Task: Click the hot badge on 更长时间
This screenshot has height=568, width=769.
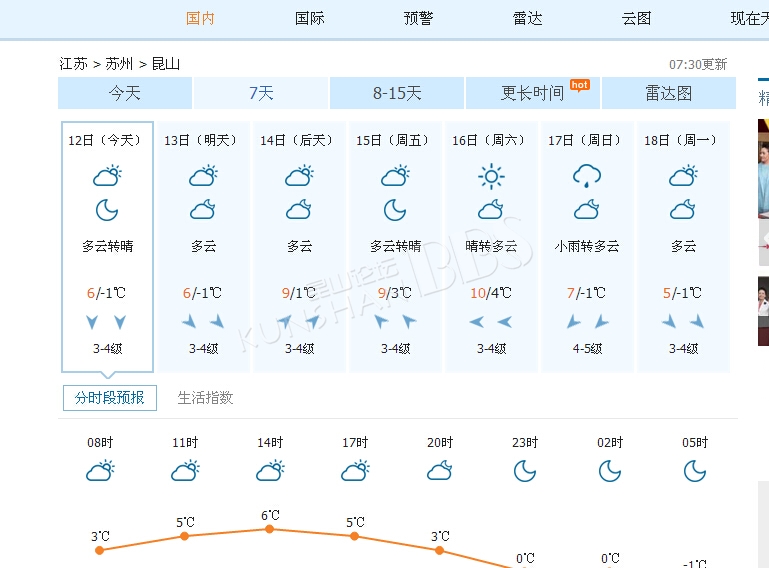Action: coord(580,85)
